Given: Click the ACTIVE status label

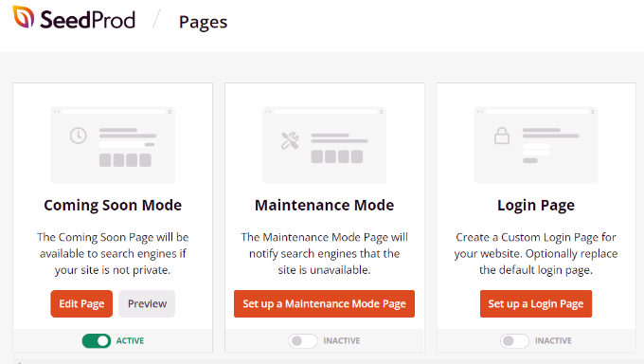Looking at the screenshot, I should (130, 341).
